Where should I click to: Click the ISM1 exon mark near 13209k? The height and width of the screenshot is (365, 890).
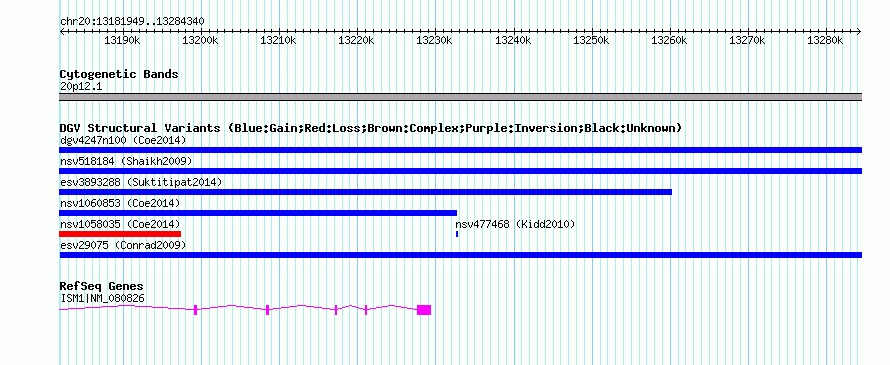267,310
